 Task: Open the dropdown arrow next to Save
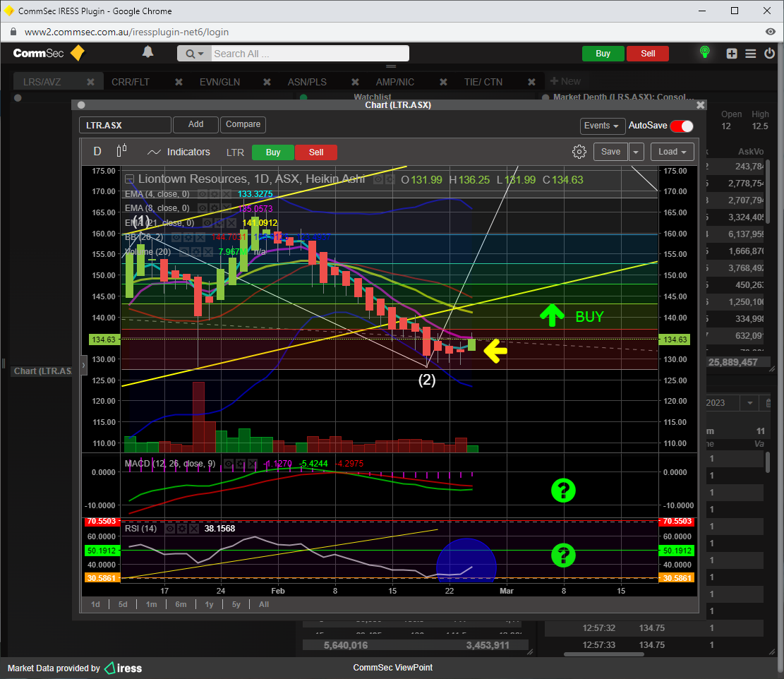pyautogui.click(x=636, y=152)
